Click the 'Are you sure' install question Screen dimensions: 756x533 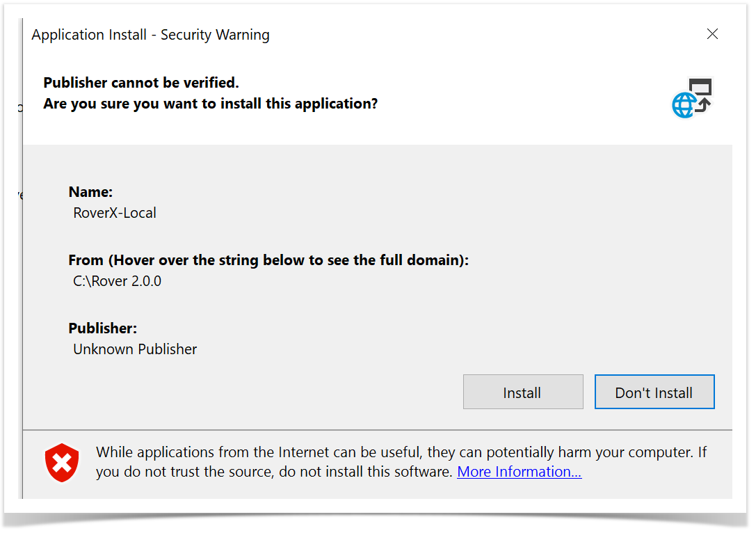pyautogui.click(x=211, y=104)
